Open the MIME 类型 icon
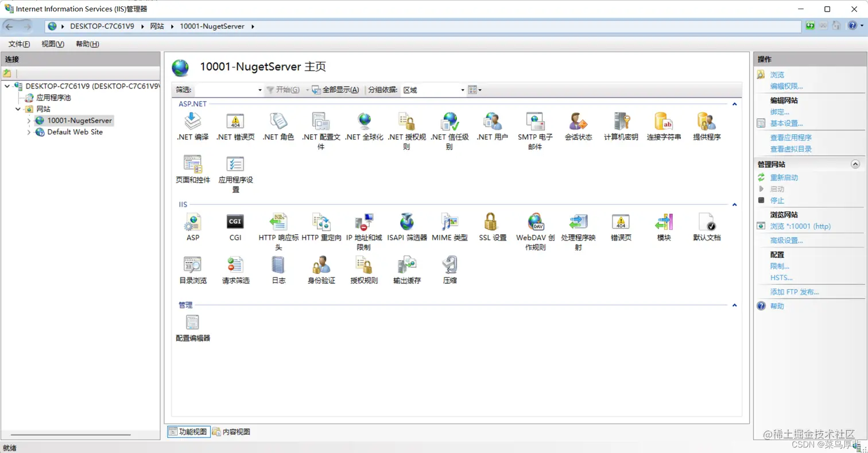 pos(449,222)
